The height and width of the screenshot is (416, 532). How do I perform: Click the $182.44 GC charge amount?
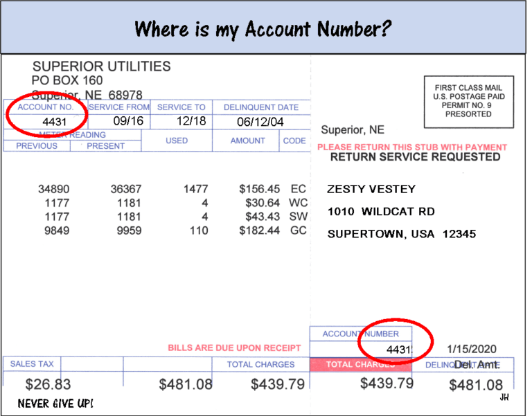259,230
